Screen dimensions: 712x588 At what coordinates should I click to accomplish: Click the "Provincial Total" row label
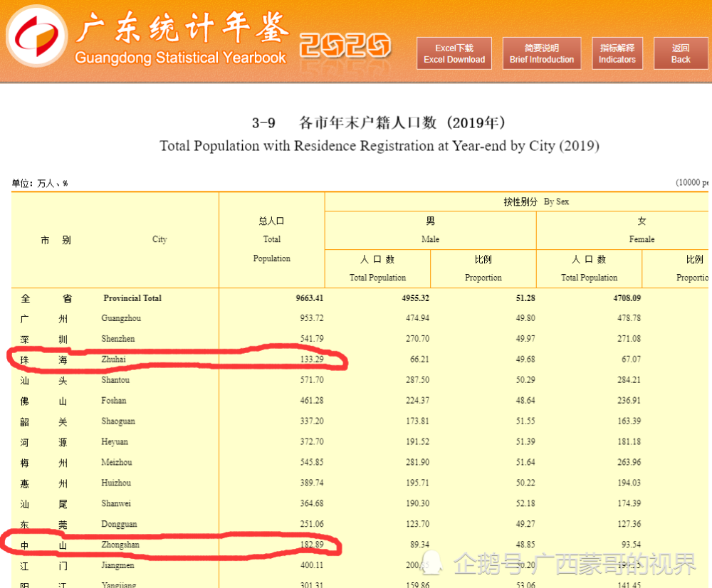coord(132,298)
